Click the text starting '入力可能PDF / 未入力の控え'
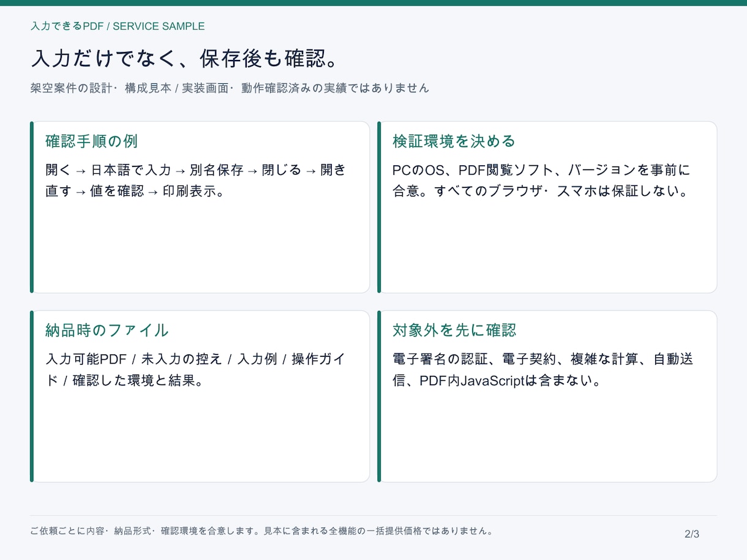Screen dimensions: 747x560 [196, 370]
